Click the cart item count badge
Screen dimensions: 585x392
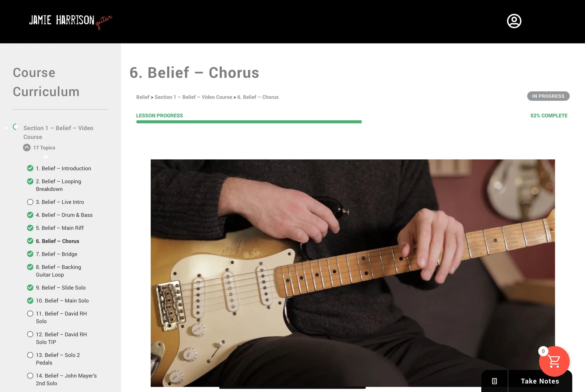[543, 351]
